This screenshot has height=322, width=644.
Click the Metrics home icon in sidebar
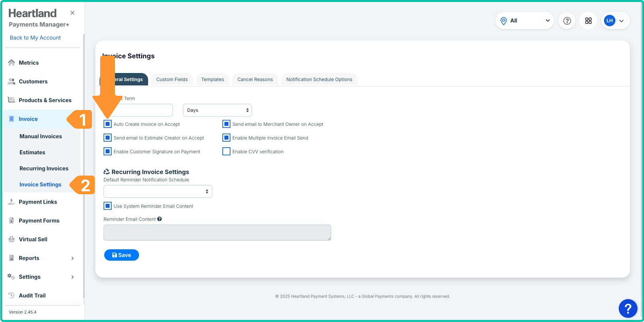pyautogui.click(x=12, y=63)
